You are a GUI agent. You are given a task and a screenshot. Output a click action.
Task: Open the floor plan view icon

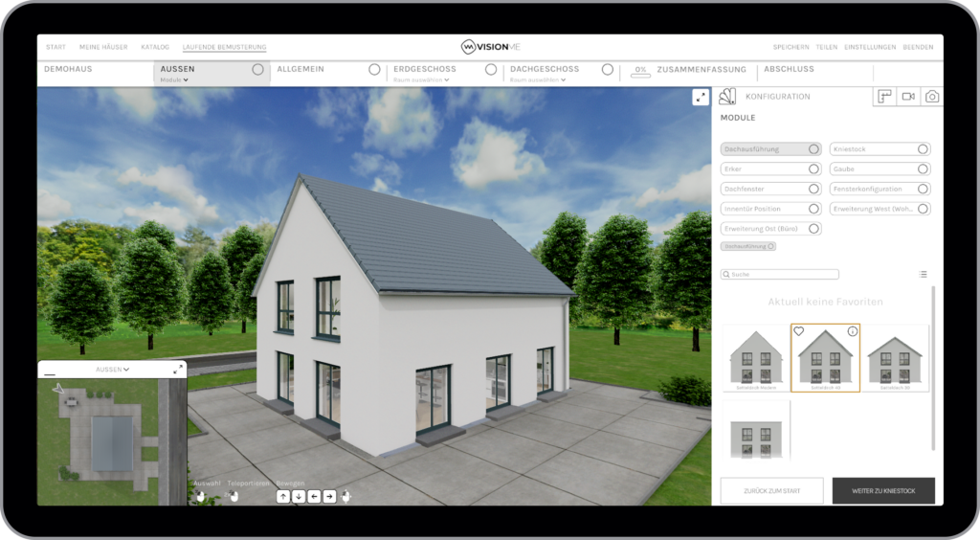point(884,97)
